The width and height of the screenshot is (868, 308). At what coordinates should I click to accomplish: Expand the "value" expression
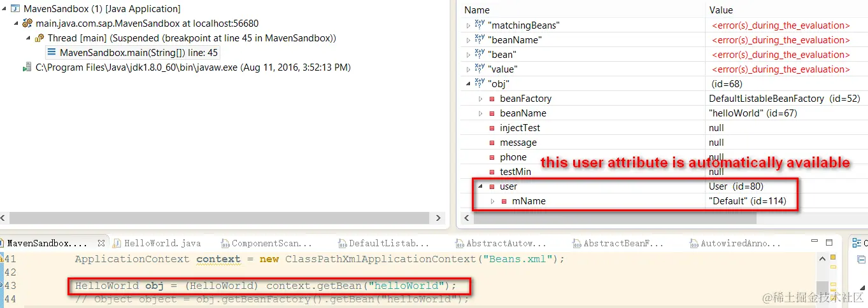(x=469, y=69)
